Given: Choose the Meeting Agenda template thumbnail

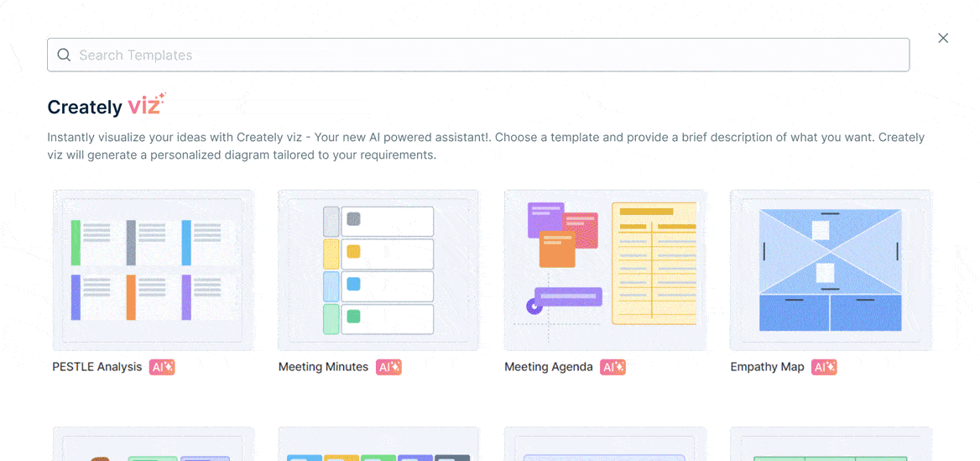Looking at the screenshot, I should point(605,270).
